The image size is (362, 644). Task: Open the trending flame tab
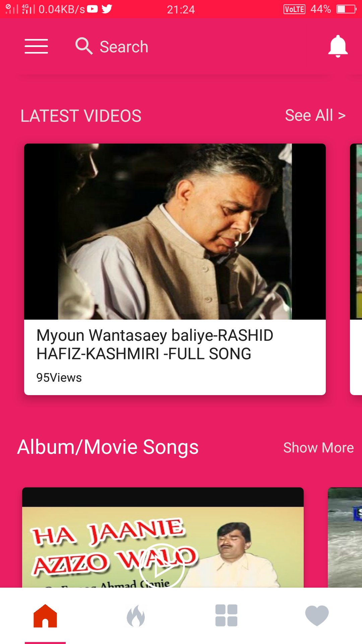coord(136,616)
